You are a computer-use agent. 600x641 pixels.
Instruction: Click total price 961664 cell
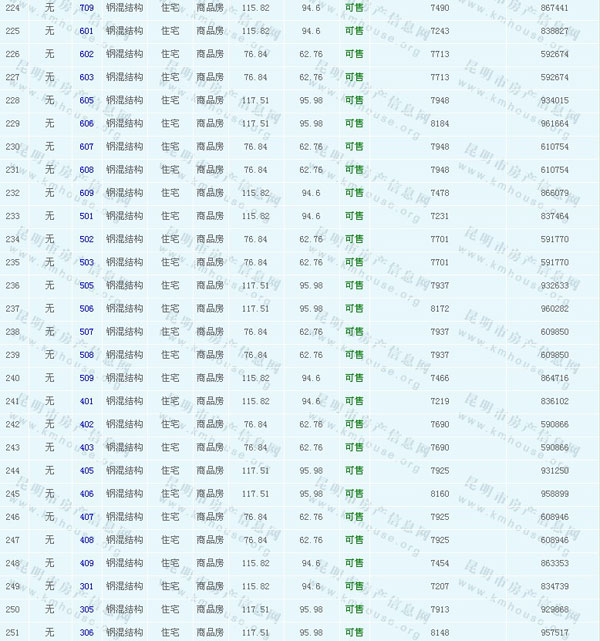tap(554, 124)
